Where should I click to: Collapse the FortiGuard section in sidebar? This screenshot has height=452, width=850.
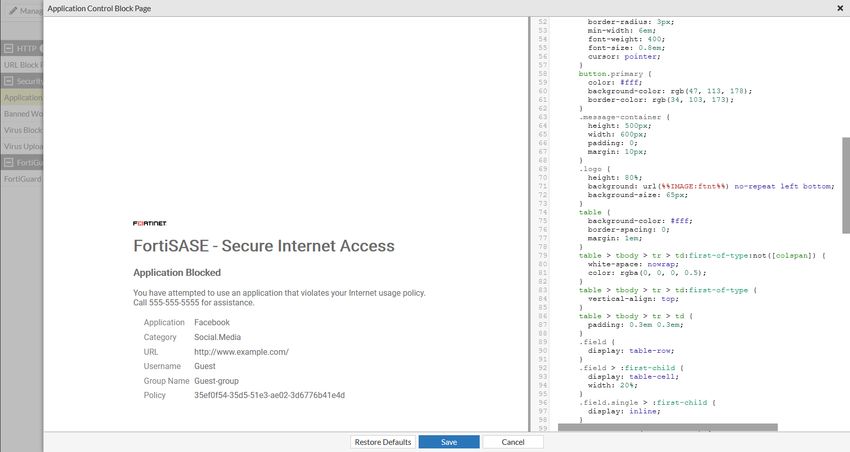click(x=9, y=163)
